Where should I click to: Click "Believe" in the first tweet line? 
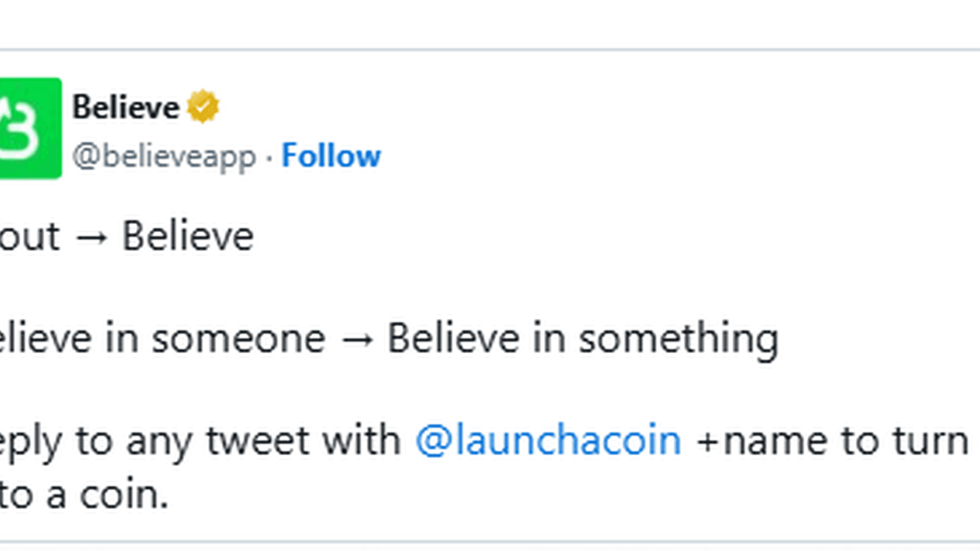pos(188,236)
